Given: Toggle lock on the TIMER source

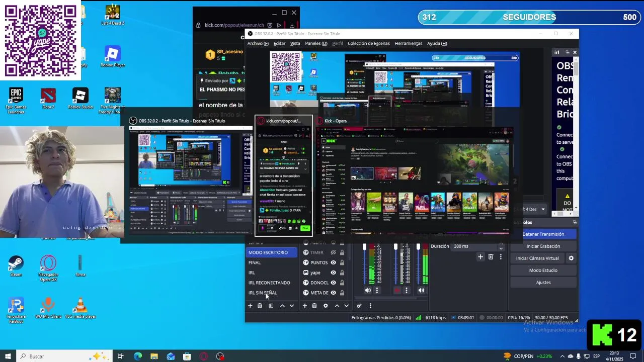Looking at the screenshot, I should pos(342,252).
